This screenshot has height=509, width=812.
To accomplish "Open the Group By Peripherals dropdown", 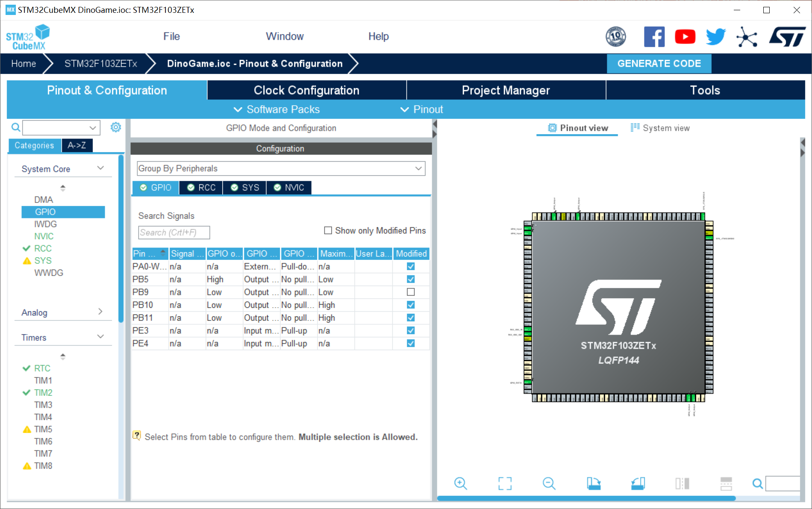I will (281, 168).
